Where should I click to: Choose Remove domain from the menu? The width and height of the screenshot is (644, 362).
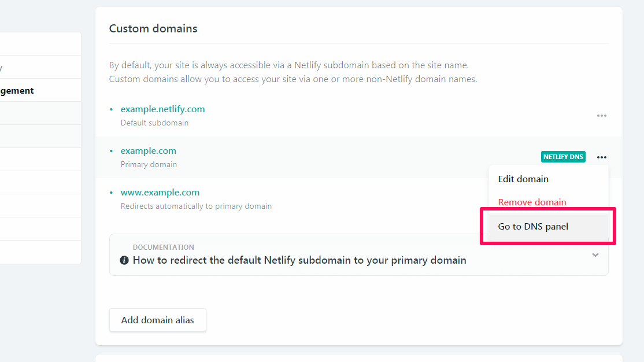coord(532,202)
